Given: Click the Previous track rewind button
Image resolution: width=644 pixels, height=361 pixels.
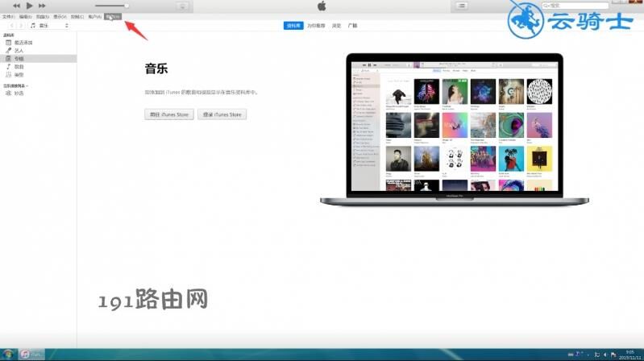Looking at the screenshot, I should point(16,6).
